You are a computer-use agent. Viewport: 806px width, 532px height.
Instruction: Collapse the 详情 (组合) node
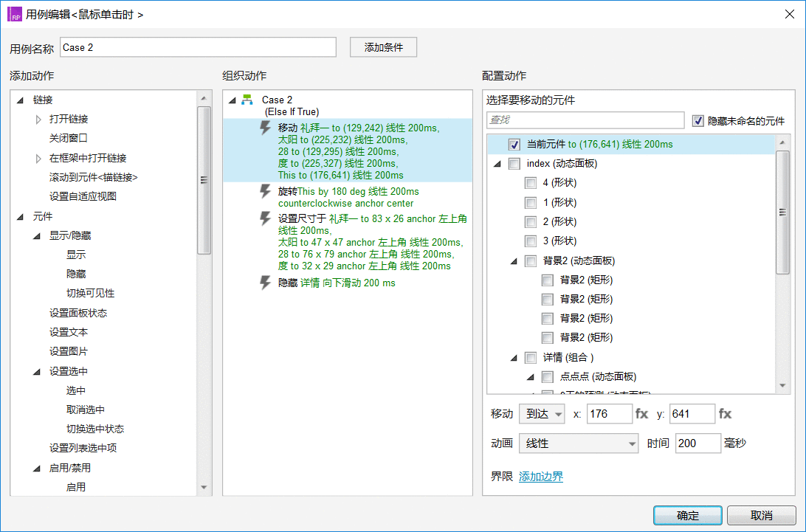(x=514, y=358)
